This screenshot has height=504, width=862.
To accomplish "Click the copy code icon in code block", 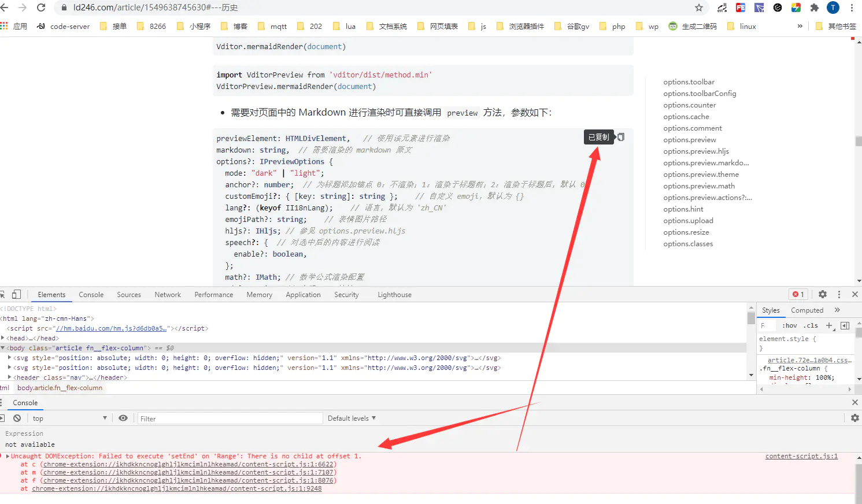I will click(621, 137).
